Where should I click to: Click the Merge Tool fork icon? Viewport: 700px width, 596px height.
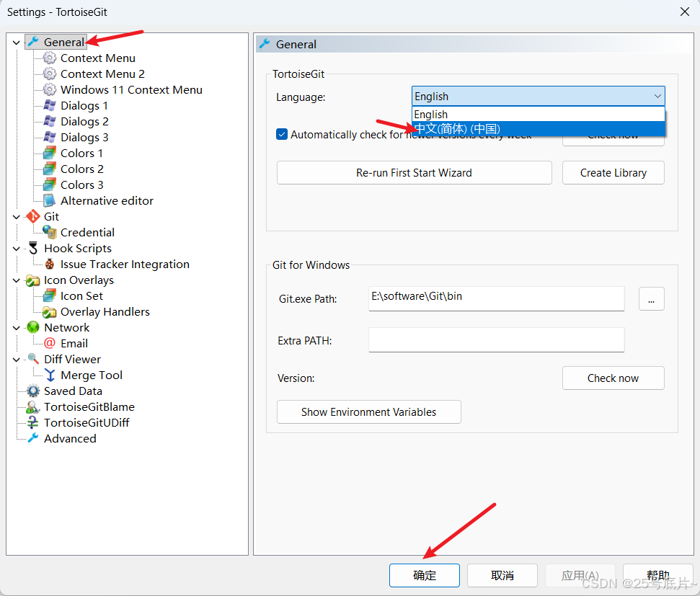coord(50,375)
